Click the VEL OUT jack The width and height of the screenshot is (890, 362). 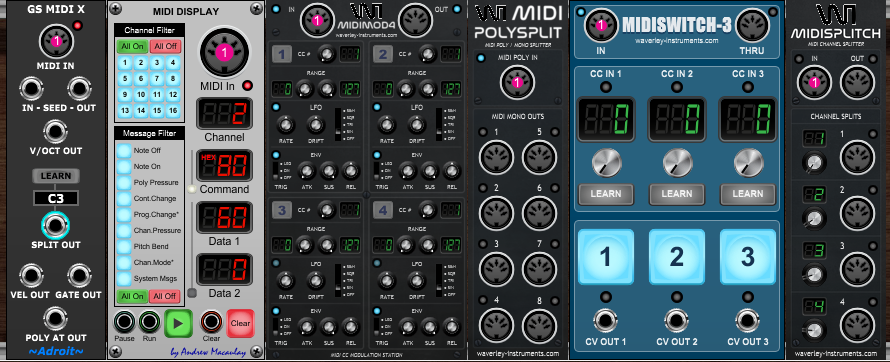click(31, 276)
